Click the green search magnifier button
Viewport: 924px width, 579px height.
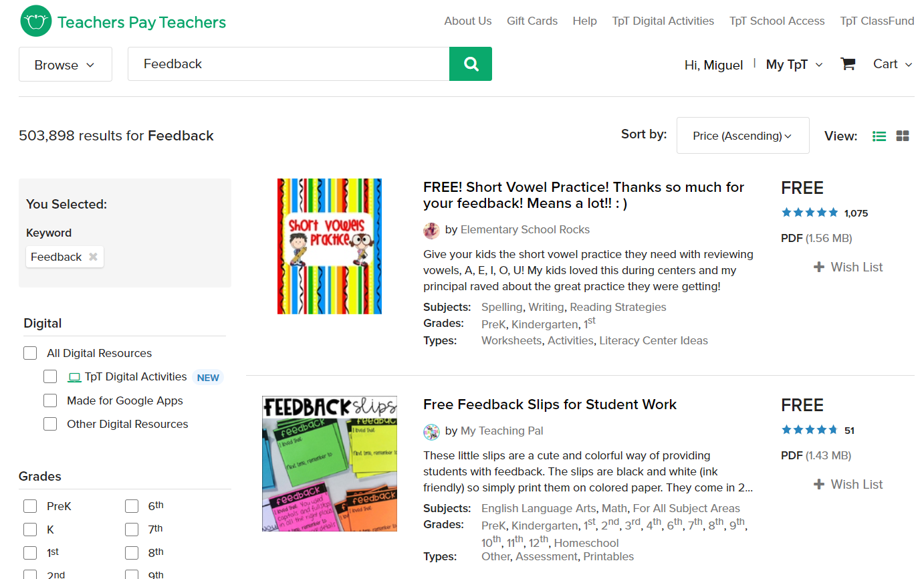tap(471, 64)
